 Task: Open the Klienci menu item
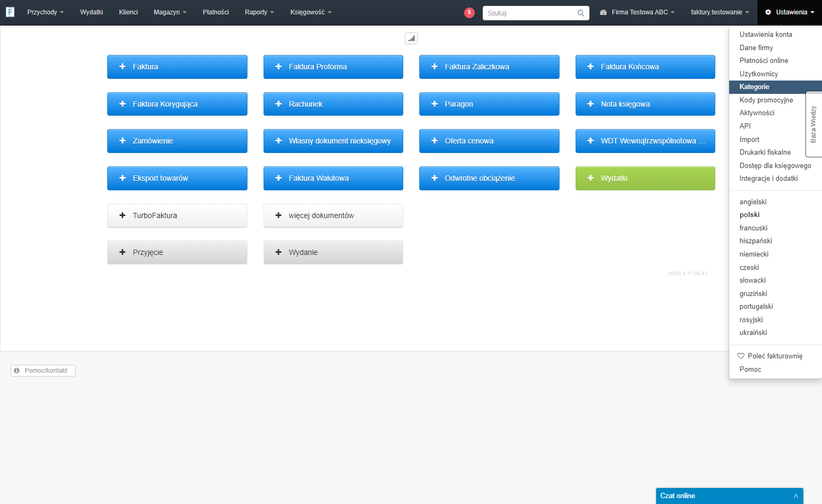(128, 12)
